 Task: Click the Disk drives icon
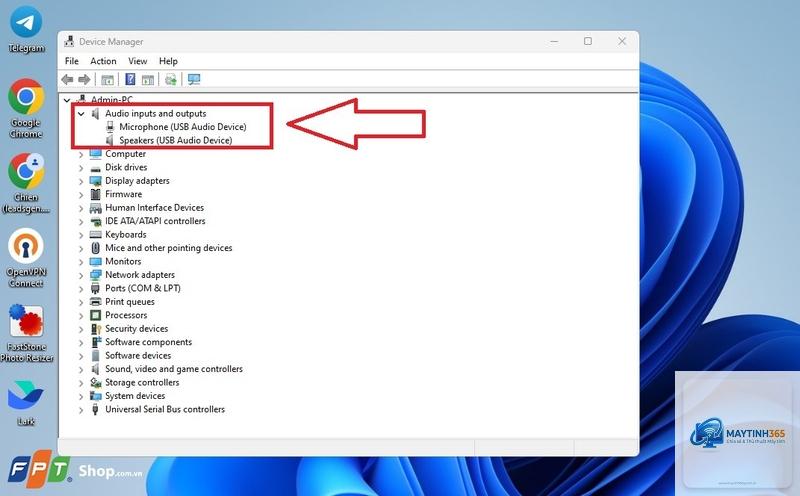pyautogui.click(x=95, y=168)
